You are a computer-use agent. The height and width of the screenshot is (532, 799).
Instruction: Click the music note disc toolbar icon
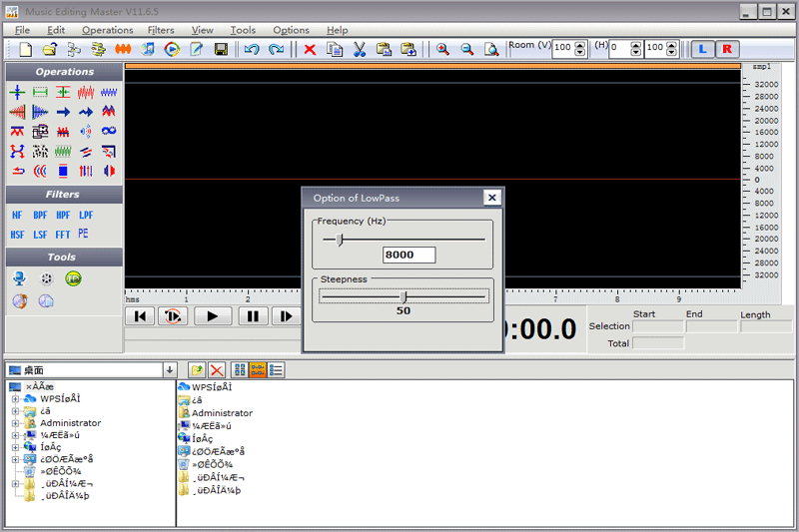[x=147, y=49]
